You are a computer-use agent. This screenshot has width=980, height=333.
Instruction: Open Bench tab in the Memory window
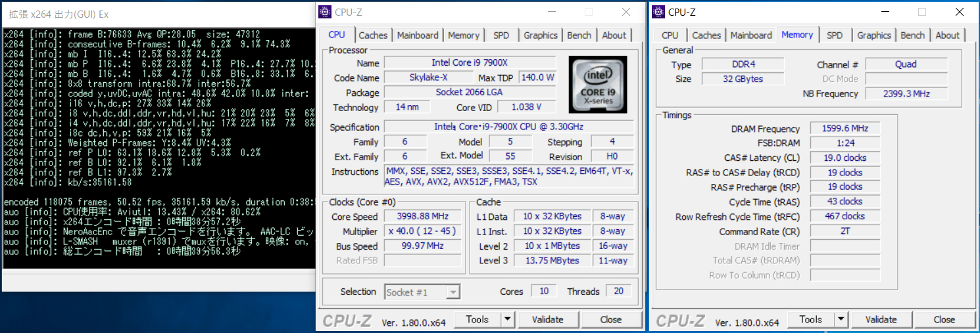pyautogui.click(x=912, y=35)
